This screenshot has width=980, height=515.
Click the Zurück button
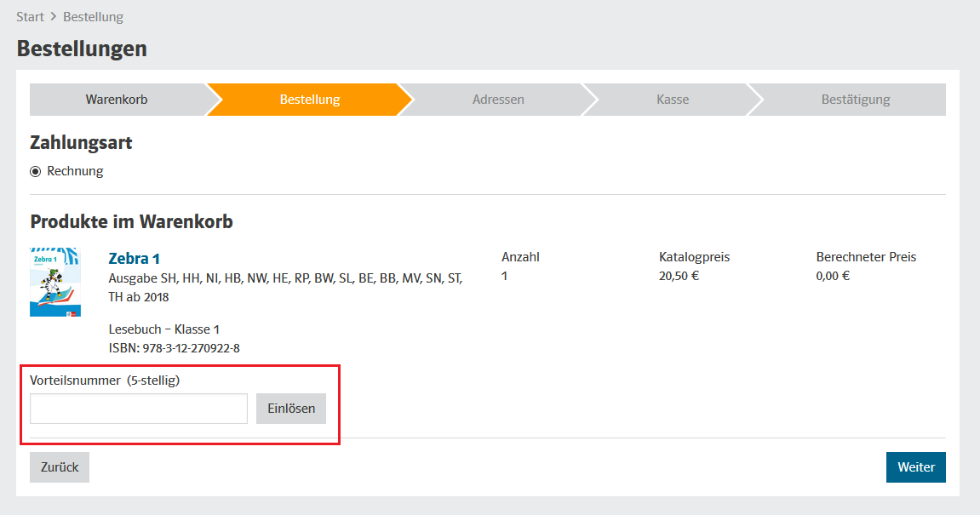pos(60,467)
